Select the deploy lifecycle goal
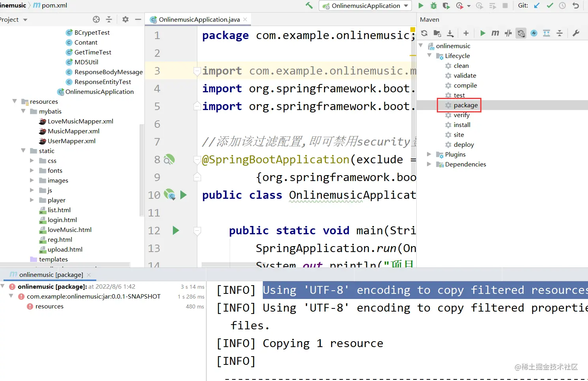Viewport: 588px width, 381px height. coord(463,144)
